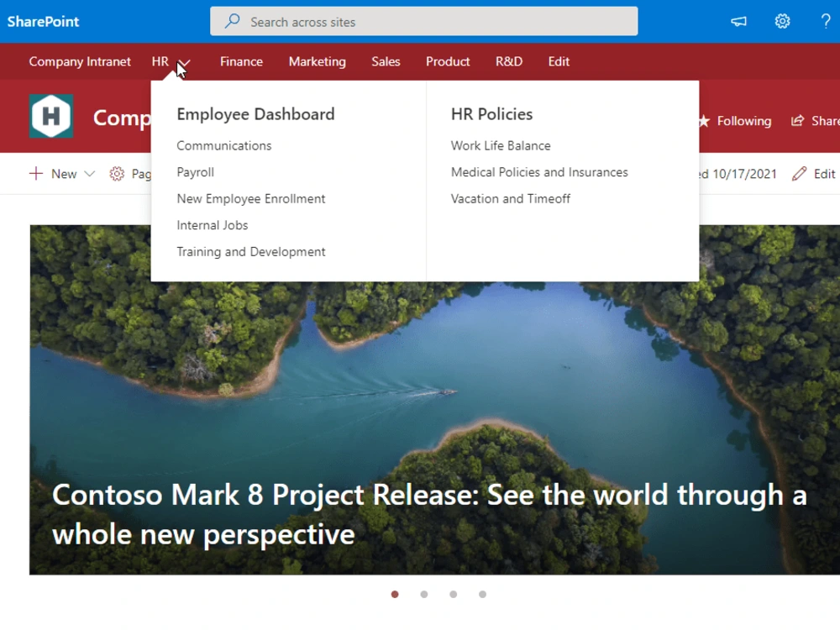Toggle the Following site button
The image size is (840, 630).
(736, 121)
